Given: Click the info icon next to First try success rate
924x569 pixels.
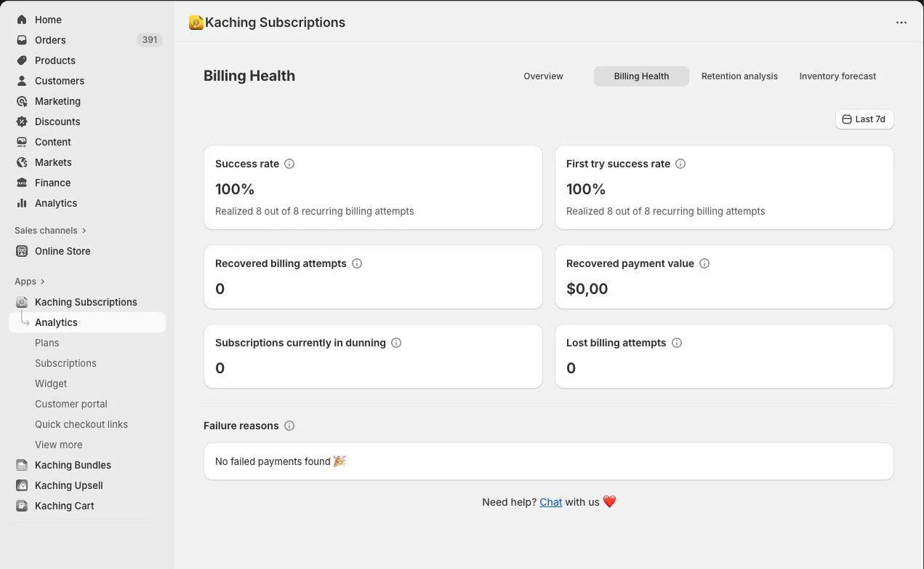Looking at the screenshot, I should point(680,164).
